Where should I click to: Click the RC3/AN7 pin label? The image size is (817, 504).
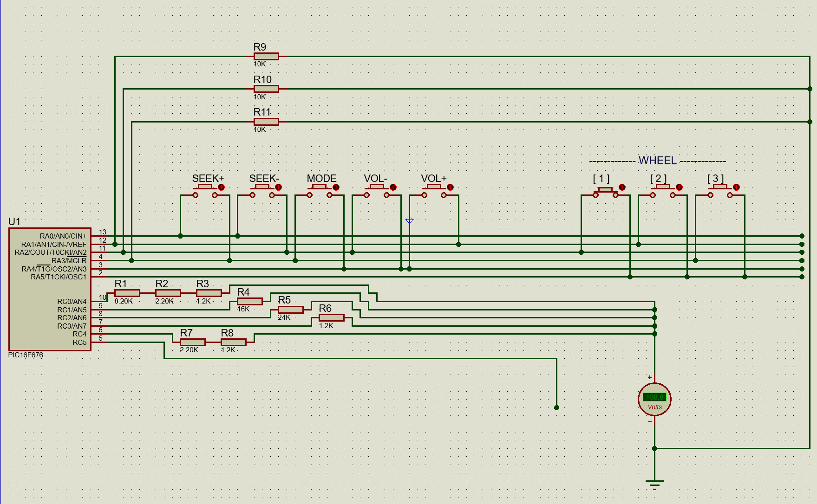click(72, 326)
